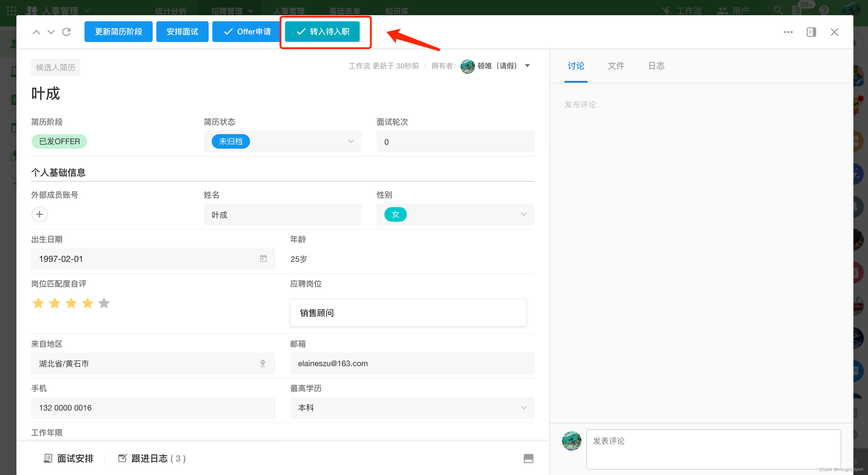Click location pin icon in 来自地区
The width and height of the screenshot is (868, 475).
click(262, 363)
